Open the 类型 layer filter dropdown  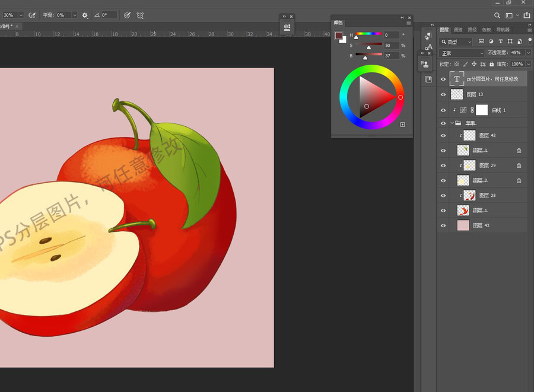pos(456,42)
